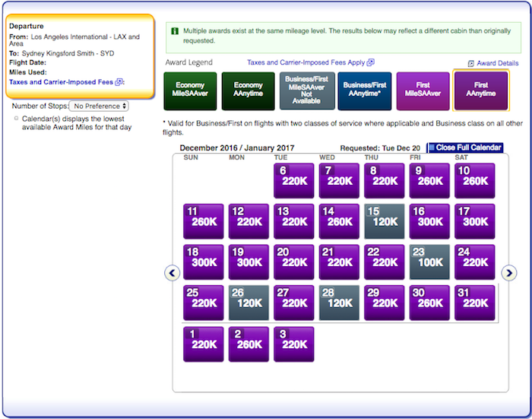The width and height of the screenshot is (532, 419).
Task: Open Award Details link
Action: (x=493, y=63)
